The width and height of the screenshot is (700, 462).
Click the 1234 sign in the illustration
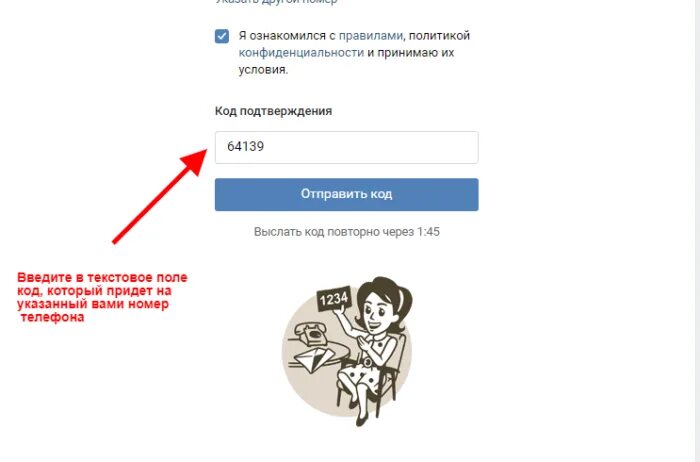pos(333,299)
